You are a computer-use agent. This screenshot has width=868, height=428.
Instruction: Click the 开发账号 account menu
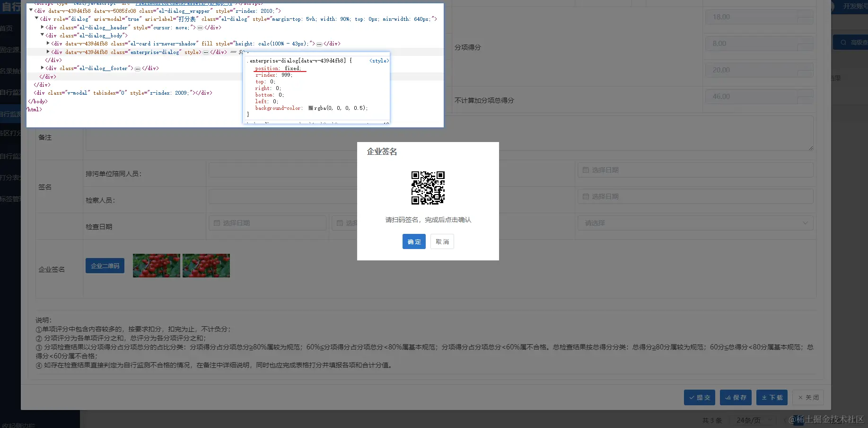coord(855,6)
